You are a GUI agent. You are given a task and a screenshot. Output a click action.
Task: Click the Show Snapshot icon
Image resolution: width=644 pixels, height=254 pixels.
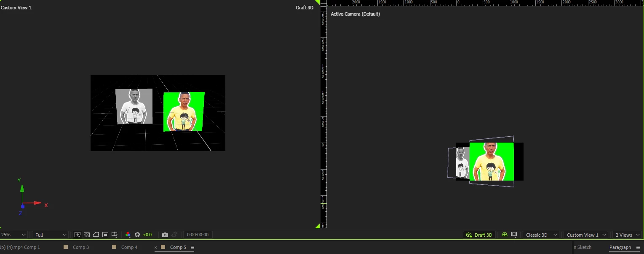click(x=174, y=235)
